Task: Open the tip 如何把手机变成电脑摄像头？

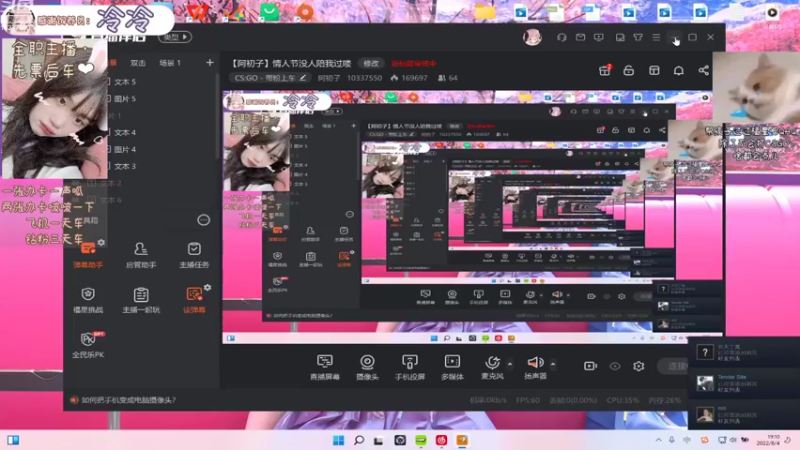Action: [129, 400]
